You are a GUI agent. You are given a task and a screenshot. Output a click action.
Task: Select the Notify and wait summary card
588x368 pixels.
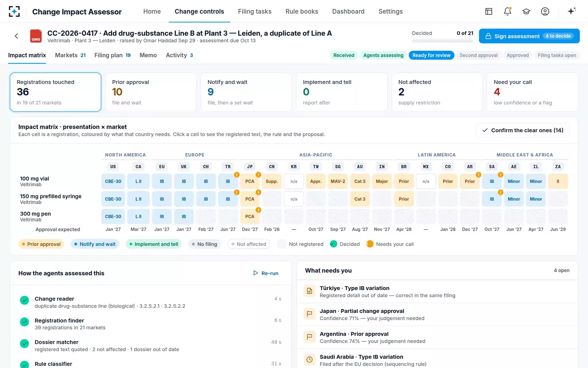[246, 92]
